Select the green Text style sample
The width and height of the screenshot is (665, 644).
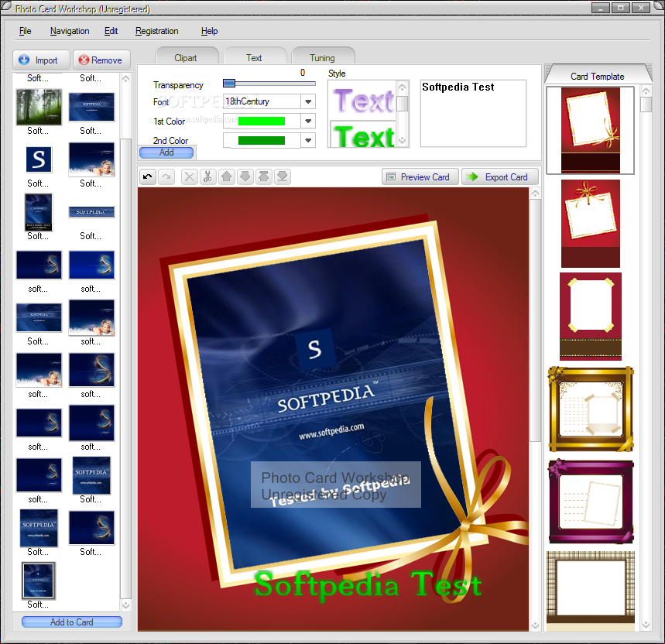coord(363,135)
